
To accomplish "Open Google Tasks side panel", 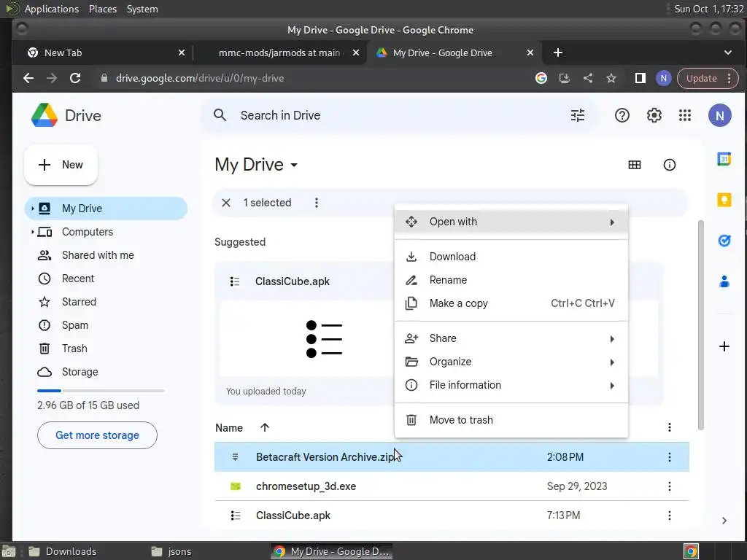I will (x=724, y=241).
